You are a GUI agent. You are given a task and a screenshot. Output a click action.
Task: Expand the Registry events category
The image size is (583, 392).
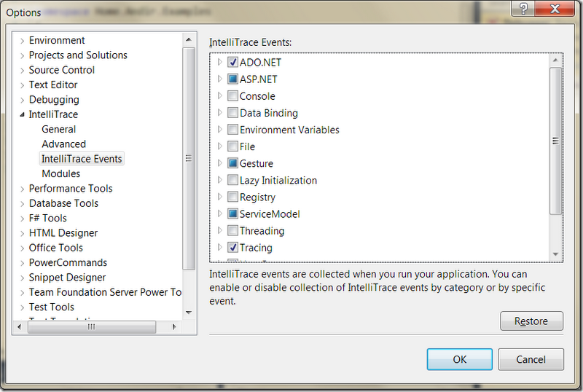[x=220, y=197]
